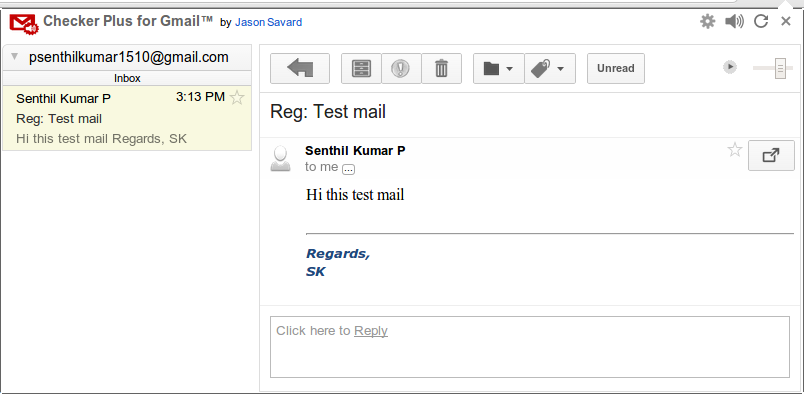
Task: Open the Labels tag dropdown
Action: [550, 68]
